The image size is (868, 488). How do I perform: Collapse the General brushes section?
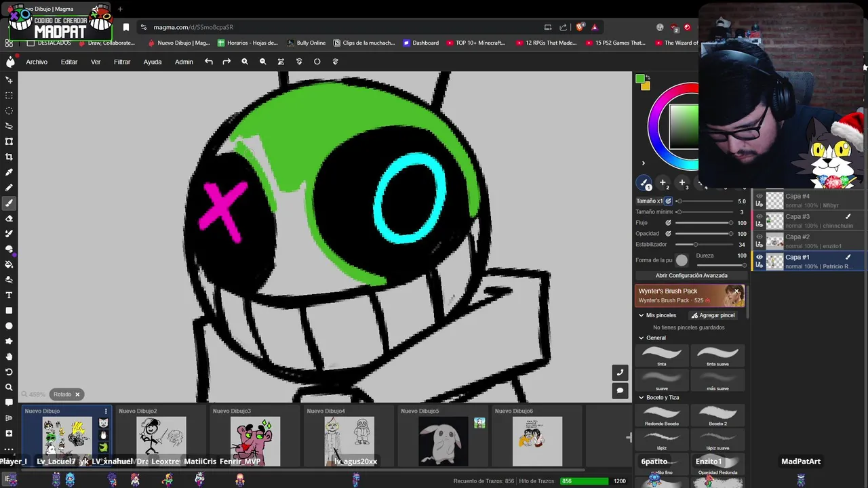641,338
